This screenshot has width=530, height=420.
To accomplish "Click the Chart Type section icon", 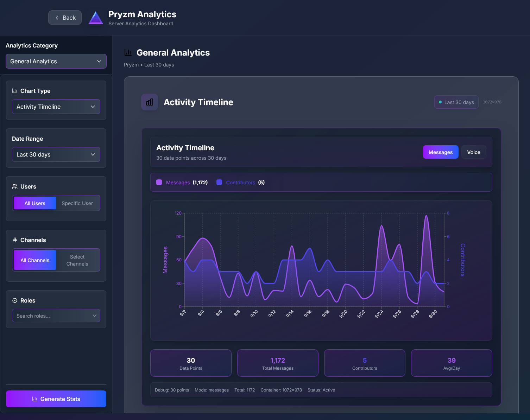I will tap(14, 90).
